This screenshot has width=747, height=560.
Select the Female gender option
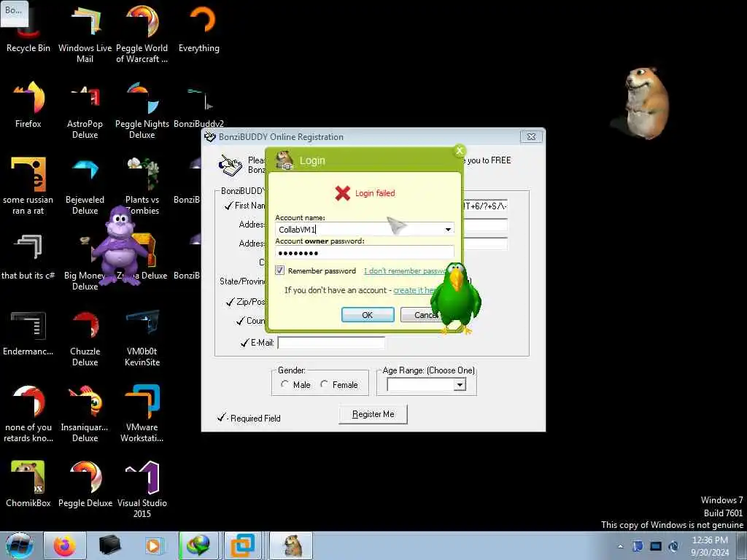pos(324,384)
